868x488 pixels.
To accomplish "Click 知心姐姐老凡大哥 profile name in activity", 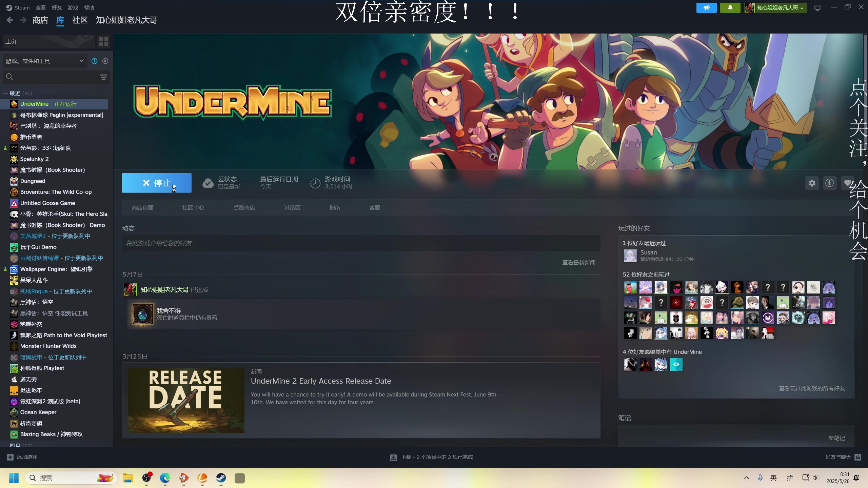I will pyautogui.click(x=165, y=290).
